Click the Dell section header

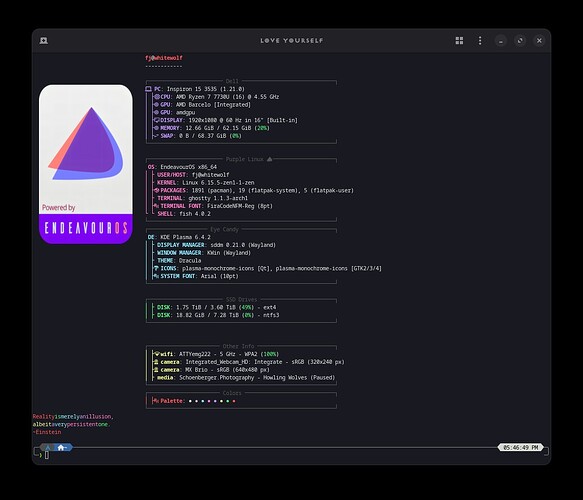(x=232, y=81)
